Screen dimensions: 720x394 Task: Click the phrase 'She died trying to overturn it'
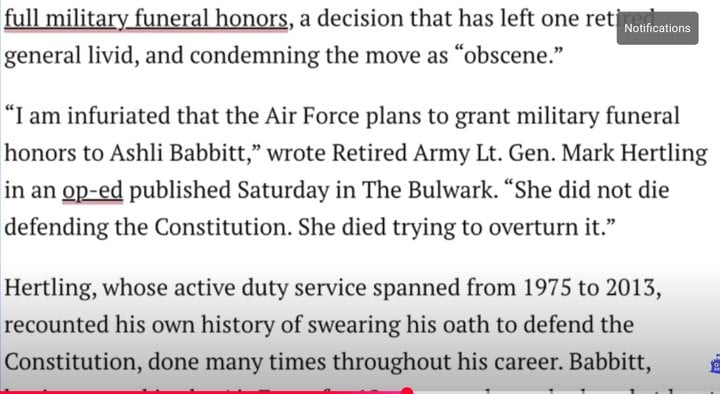pos(451,227)
